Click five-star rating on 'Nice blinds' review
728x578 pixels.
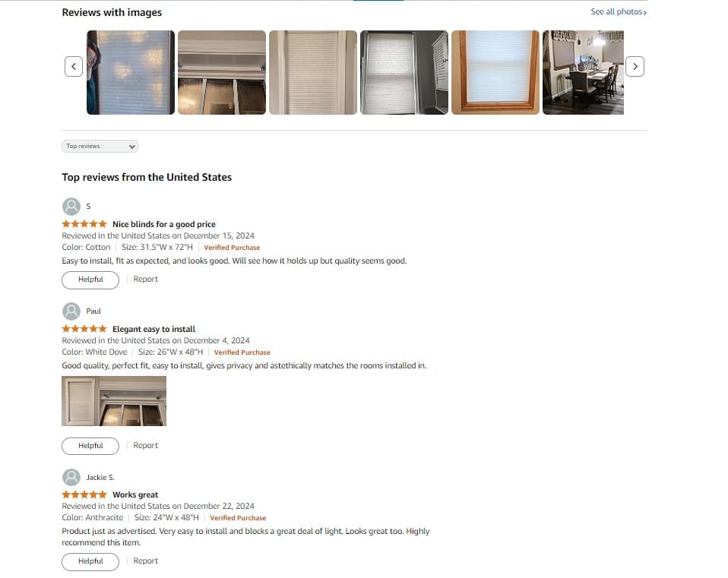(x=84, y=224)
